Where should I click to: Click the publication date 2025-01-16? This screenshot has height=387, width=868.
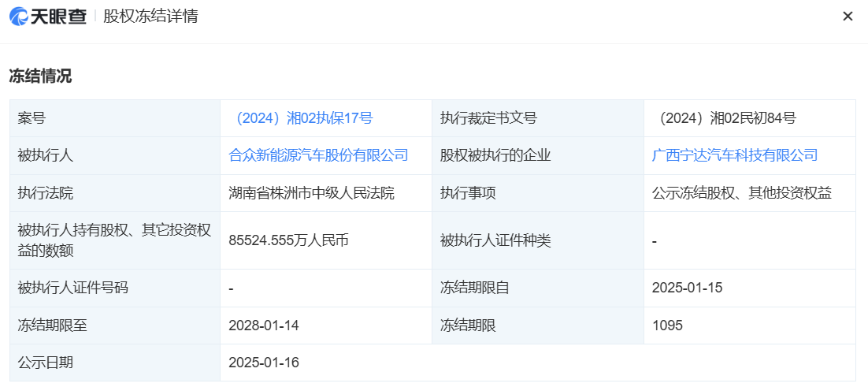(264, 363)
